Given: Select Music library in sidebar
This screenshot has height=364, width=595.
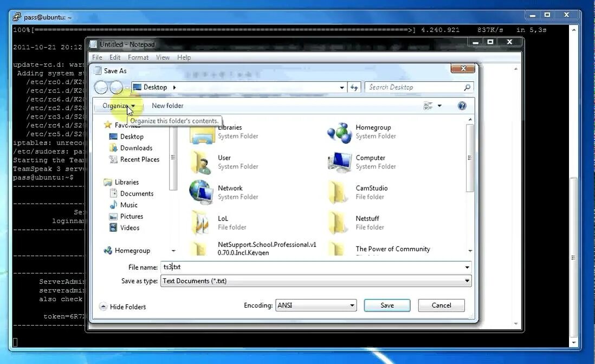Looking at the screenshot, I should coord(128,205).
